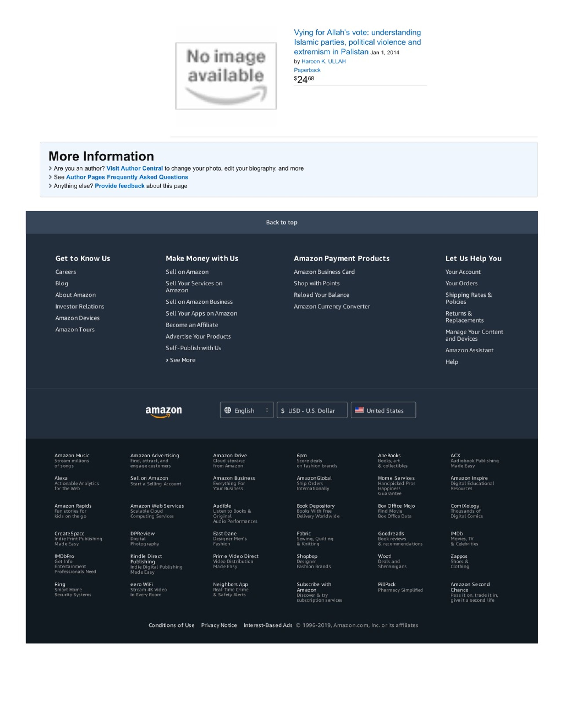Click the Amazon logo in the footer
Screen dimensions: 563x728
click(163, 412)
